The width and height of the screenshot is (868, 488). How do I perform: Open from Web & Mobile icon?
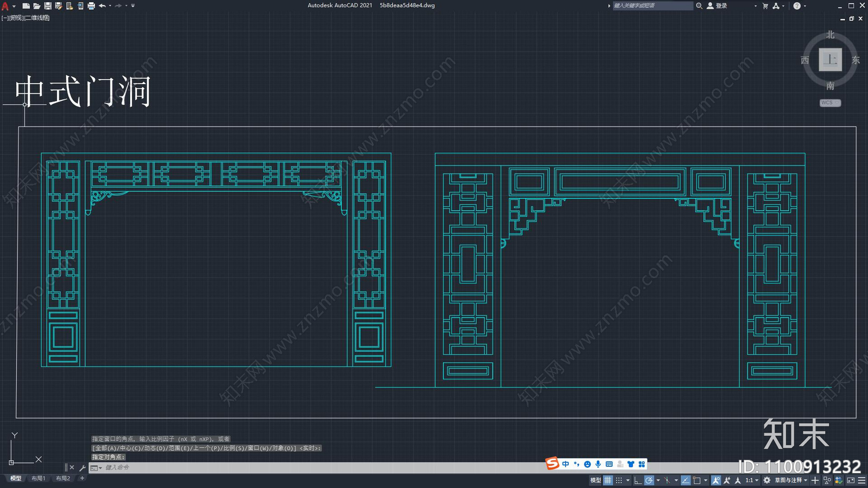pyautogui.click(x=69, y=6)
